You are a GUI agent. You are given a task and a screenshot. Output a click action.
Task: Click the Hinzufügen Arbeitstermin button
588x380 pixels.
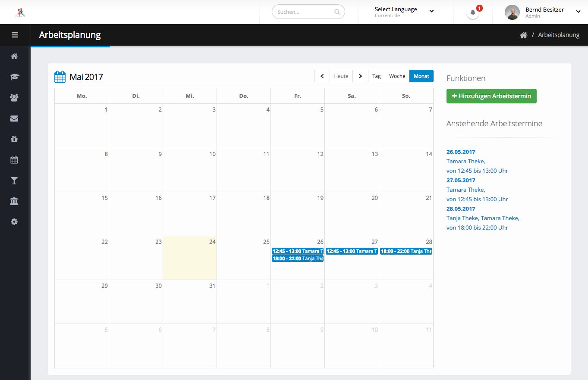(491, 96)
